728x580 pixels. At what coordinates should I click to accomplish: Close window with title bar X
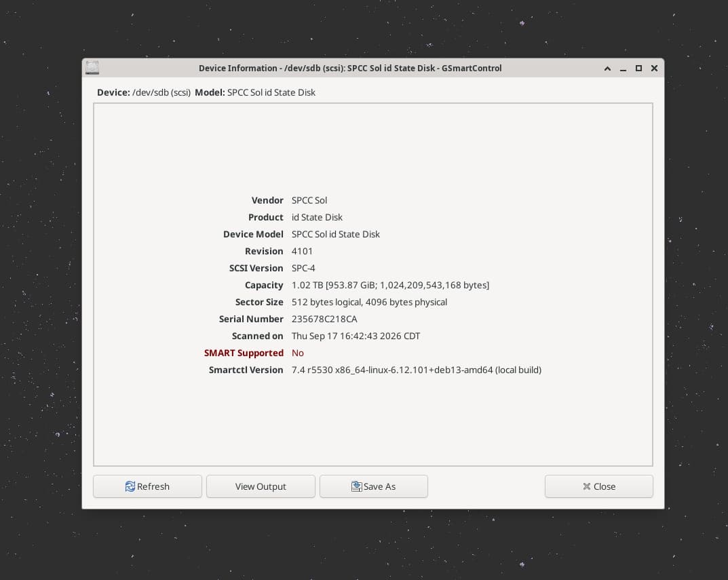click(654, 69)
